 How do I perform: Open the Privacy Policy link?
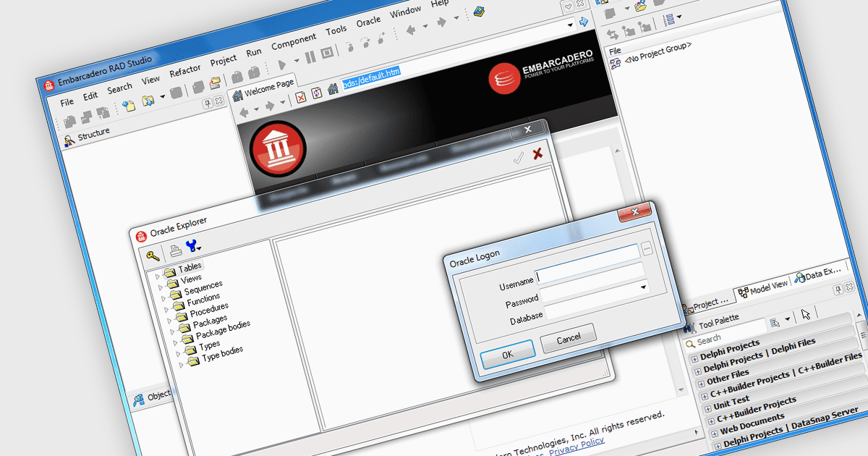576,447
